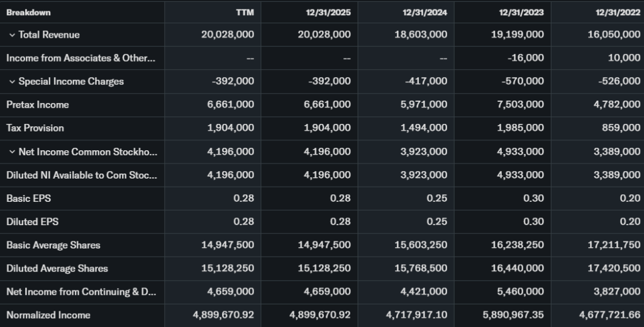The image size is (644, 327).
Task: Click the 12/31/2023 column header
Action: coord(521,12)
